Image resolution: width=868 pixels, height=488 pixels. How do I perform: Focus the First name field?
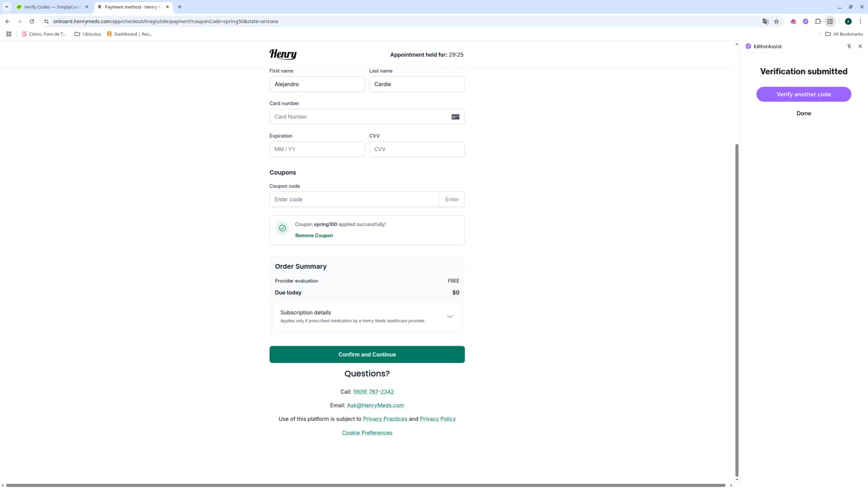(x=317, y=84)
